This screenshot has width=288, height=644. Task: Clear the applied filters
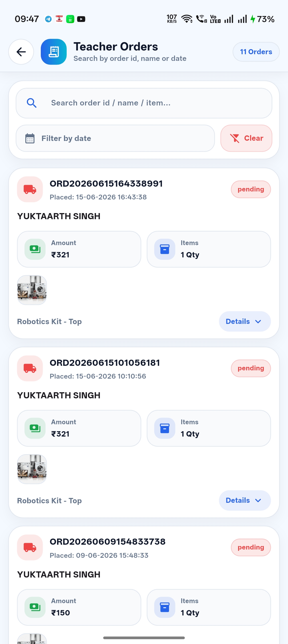click(x=246, y=138)
